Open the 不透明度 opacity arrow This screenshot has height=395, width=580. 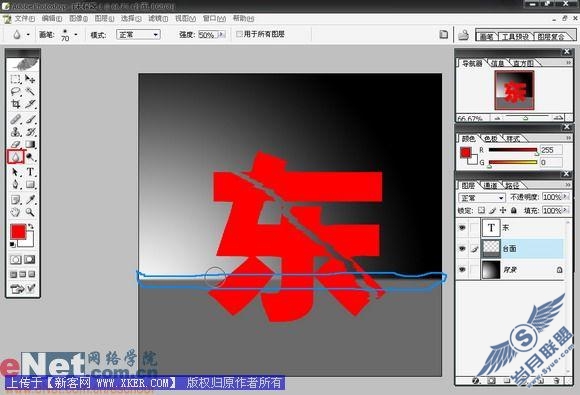tap(566, 197)
